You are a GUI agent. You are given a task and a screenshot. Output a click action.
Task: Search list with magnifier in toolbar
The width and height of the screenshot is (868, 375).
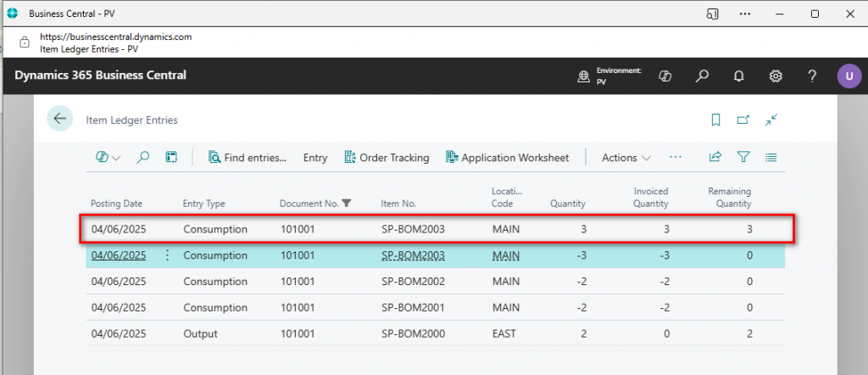tap(143, 157)
